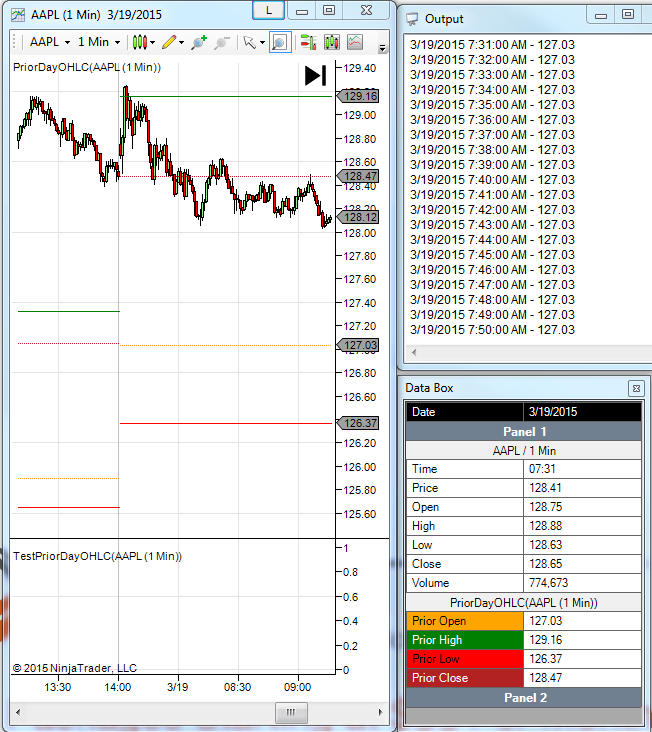Click the 14:00 time axis label
652x732 pixels.
(118, 687)
